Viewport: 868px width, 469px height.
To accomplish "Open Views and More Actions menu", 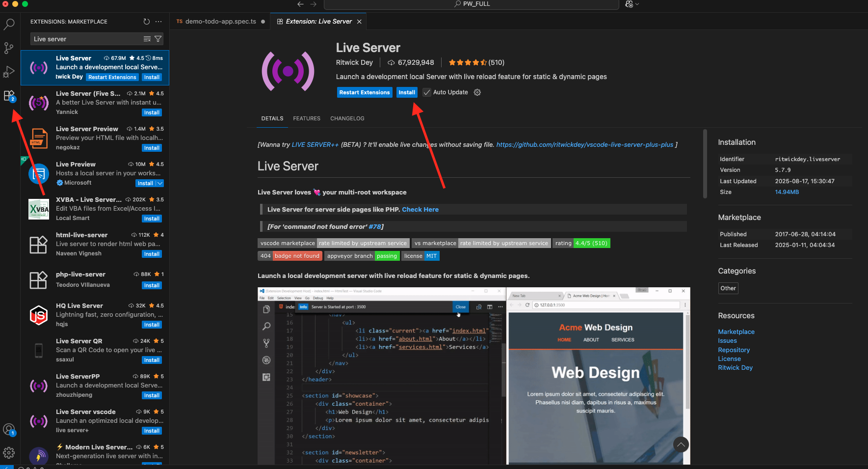I will click(x=158, y=22).
